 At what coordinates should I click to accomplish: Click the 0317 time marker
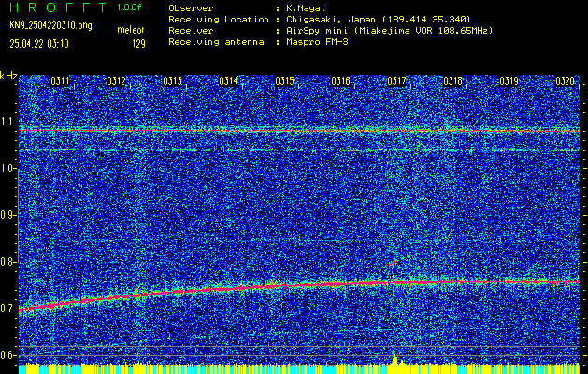396,81
